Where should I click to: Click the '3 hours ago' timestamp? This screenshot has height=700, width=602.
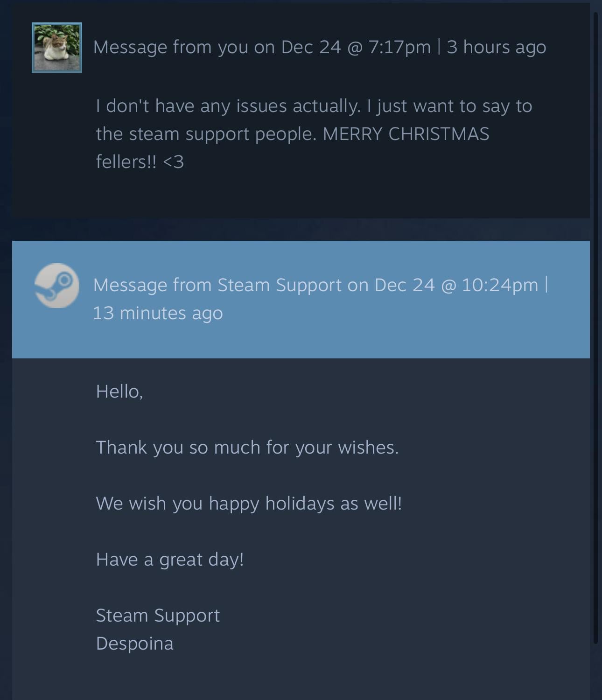496,47
